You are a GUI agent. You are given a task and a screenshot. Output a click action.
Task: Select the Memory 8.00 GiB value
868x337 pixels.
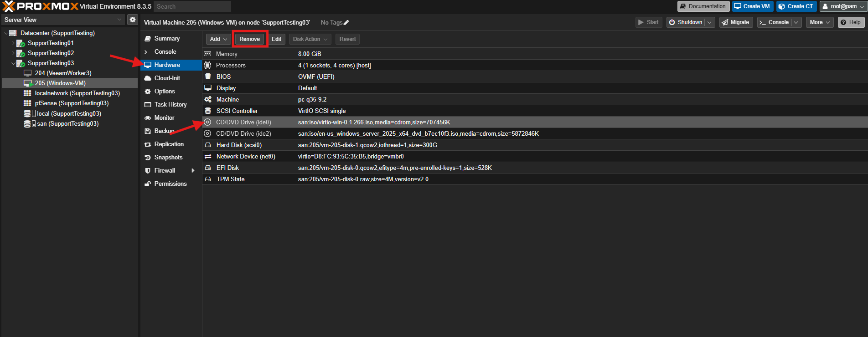[x=310, y=54]
